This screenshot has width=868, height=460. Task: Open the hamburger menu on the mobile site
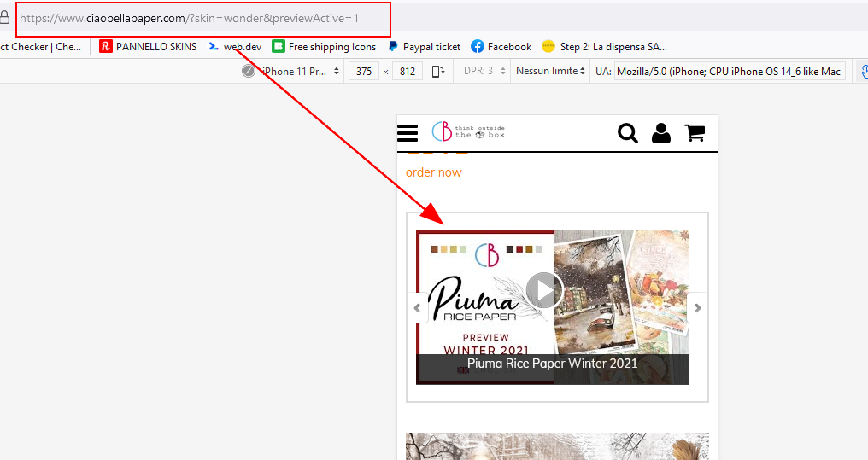[408, 133]
